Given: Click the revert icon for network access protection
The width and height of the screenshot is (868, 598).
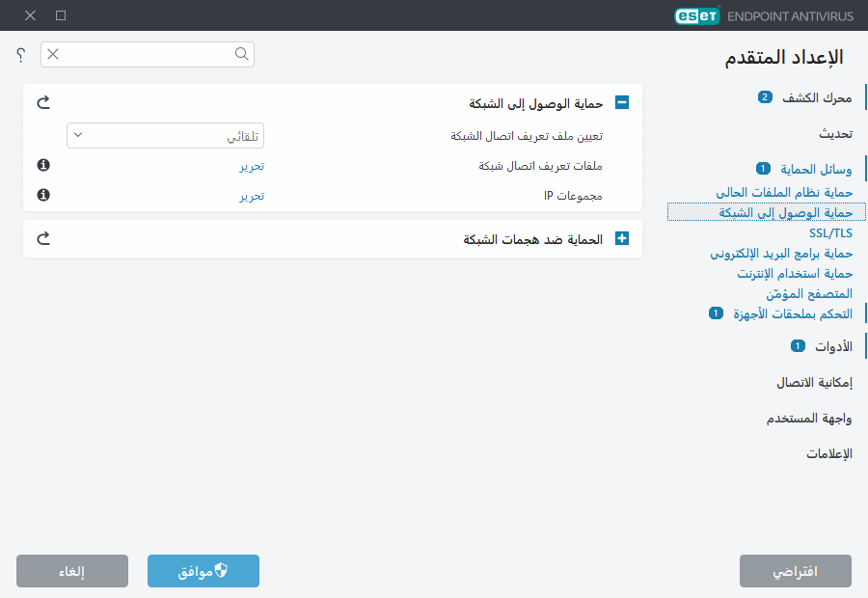Looking at the screenshot, I should coord(42,101).
